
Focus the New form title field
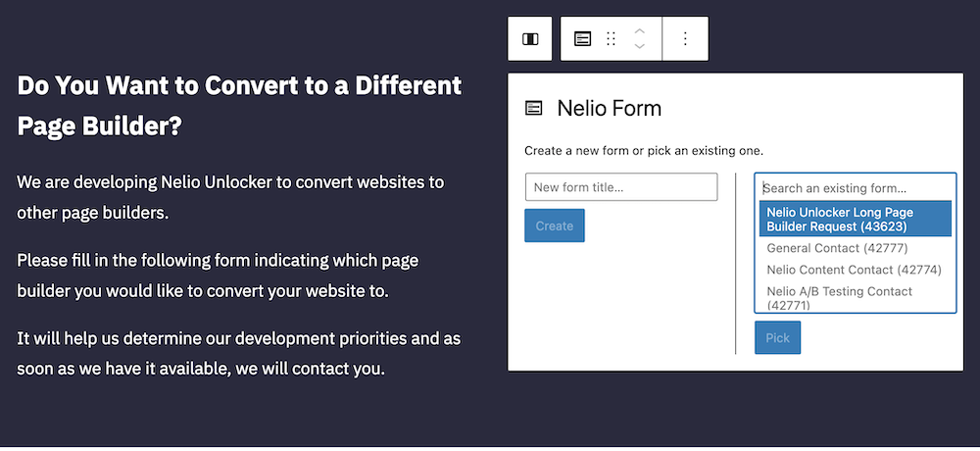point(621,187)
